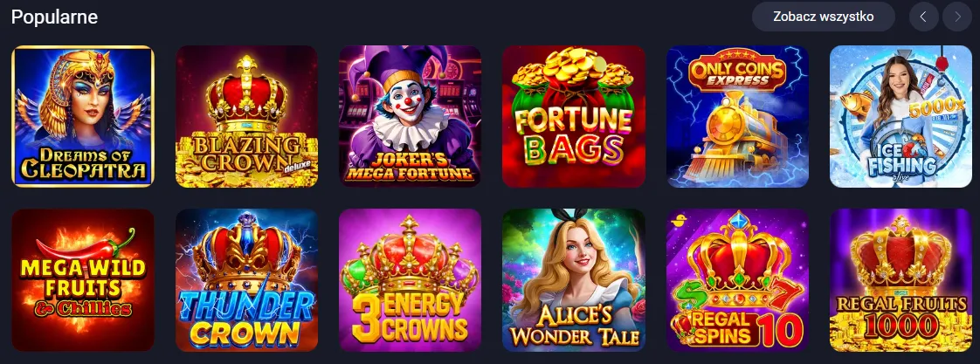Show next popular games arrow
Screen dimensions: 980x364
(957, 17)
